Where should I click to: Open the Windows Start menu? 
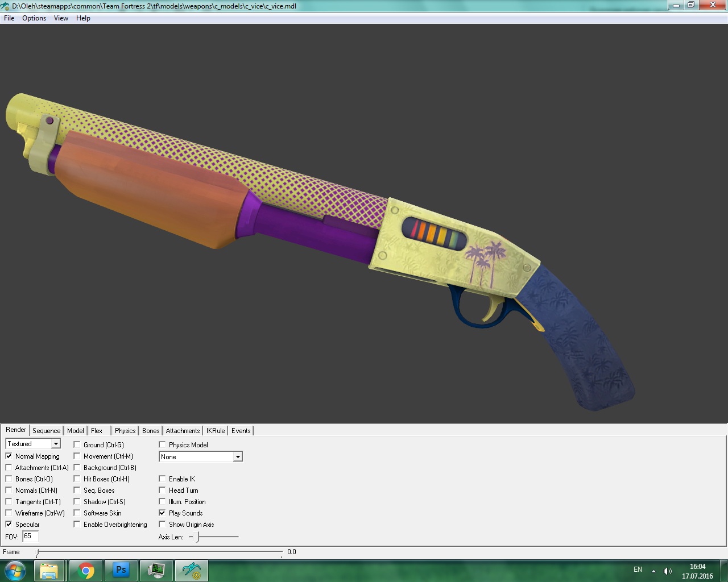(x=15, y=571)
